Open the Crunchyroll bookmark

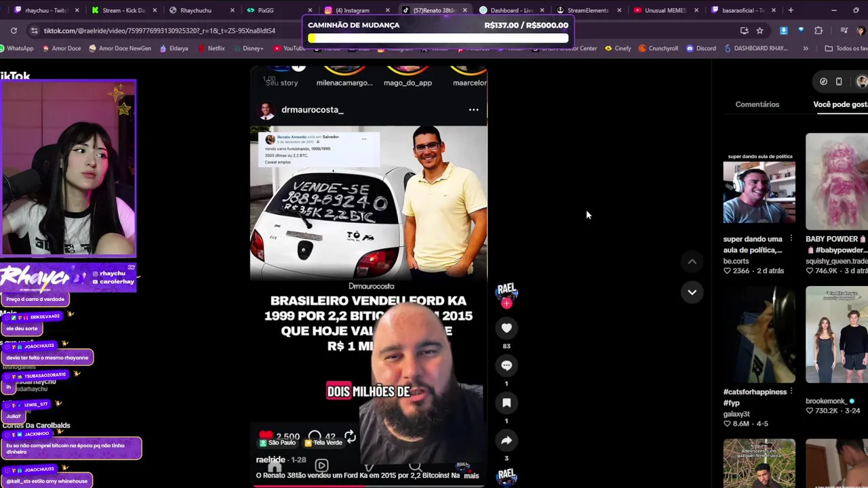pyautogui.click(x=658, y=48)
